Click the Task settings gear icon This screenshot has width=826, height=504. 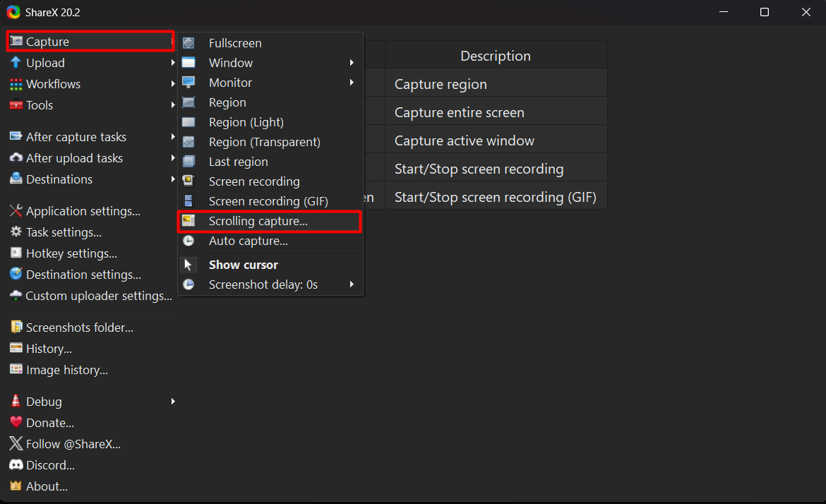point(16,232)
